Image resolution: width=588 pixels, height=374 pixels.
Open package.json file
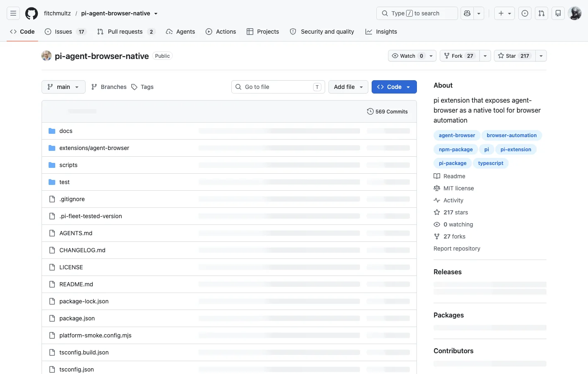click(x=77, y=318)
